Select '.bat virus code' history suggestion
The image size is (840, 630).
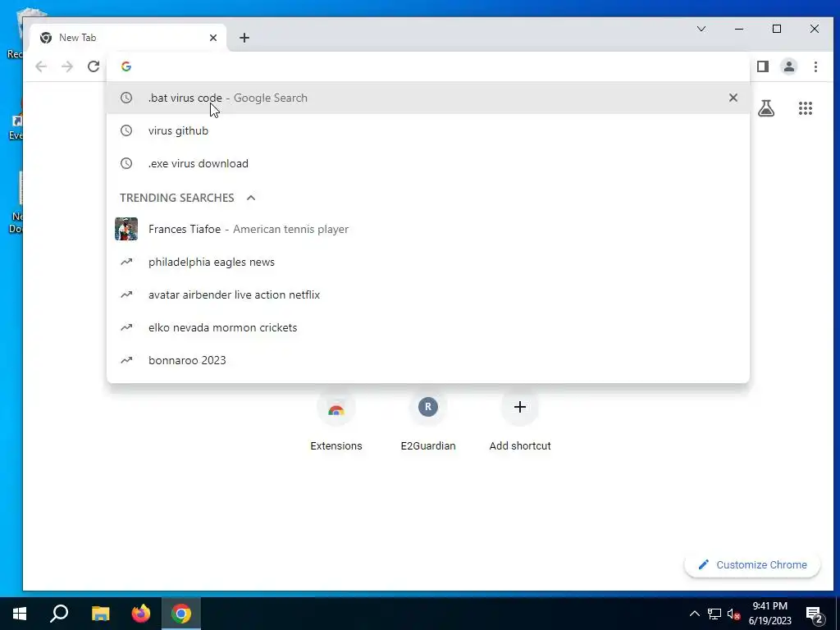(428, 98)
